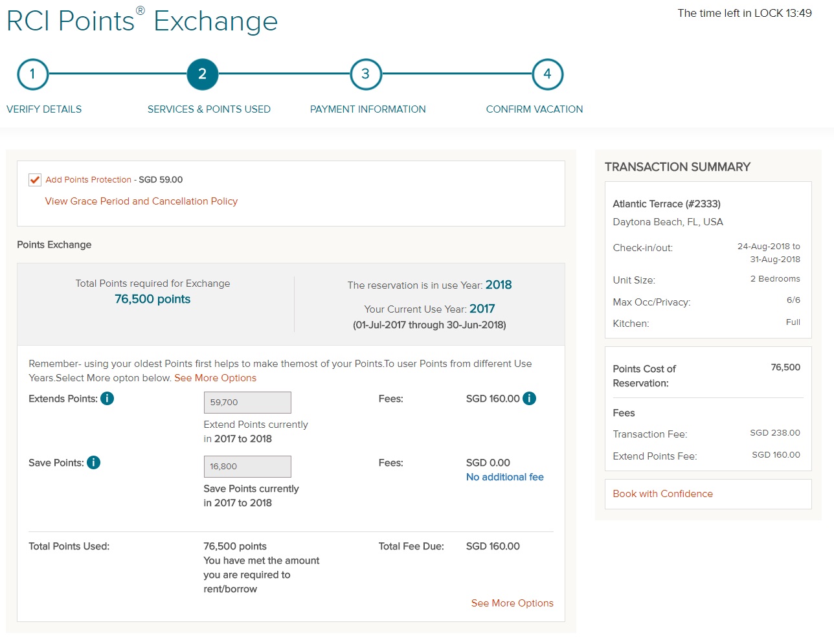Click the step 3 circle icon
The width and height of the screenshot is (834, 644).
click(x=366, y=74)
